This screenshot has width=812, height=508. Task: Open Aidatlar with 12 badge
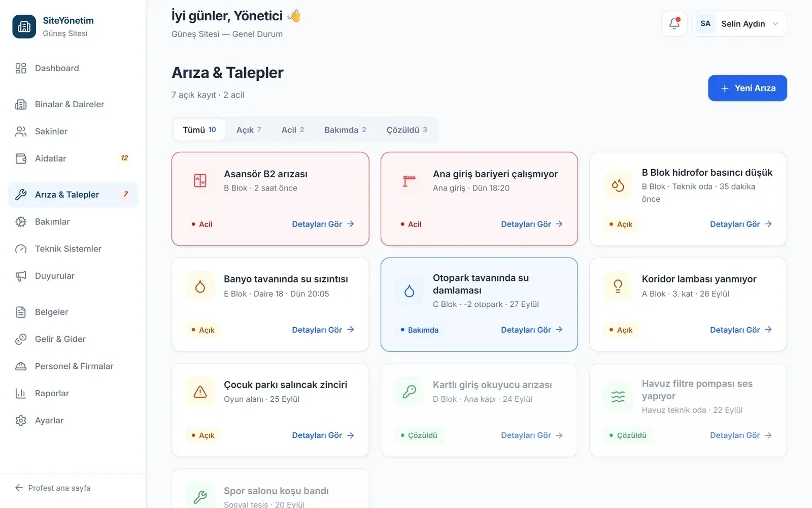[73, 158]
